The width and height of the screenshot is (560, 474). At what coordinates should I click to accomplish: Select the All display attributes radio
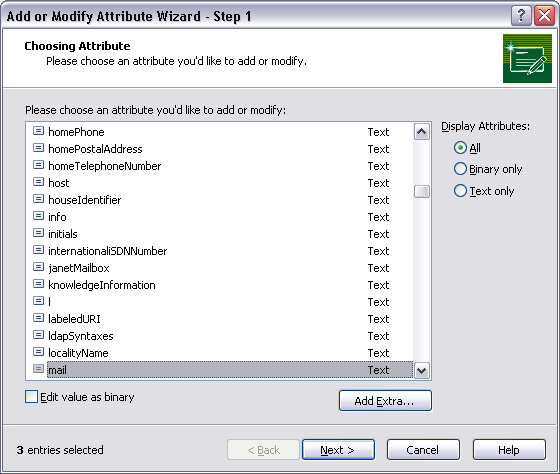click(x=460, y=148)
